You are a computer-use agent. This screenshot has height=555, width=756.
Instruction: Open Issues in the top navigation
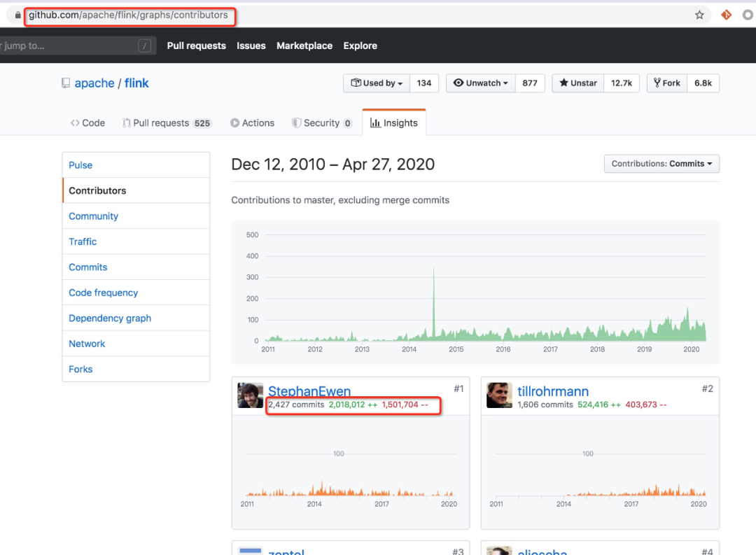[251, 45]
